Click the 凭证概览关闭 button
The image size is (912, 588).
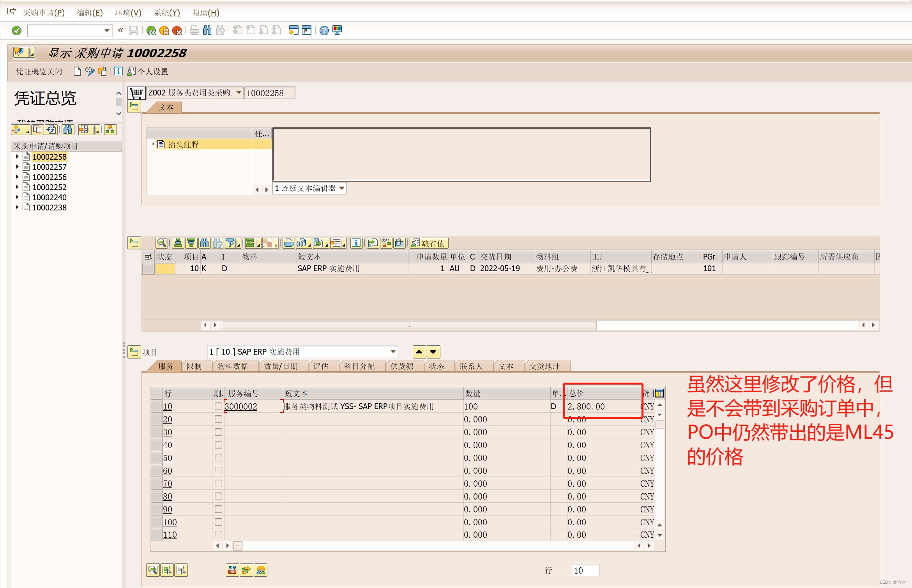click(39, 72)
